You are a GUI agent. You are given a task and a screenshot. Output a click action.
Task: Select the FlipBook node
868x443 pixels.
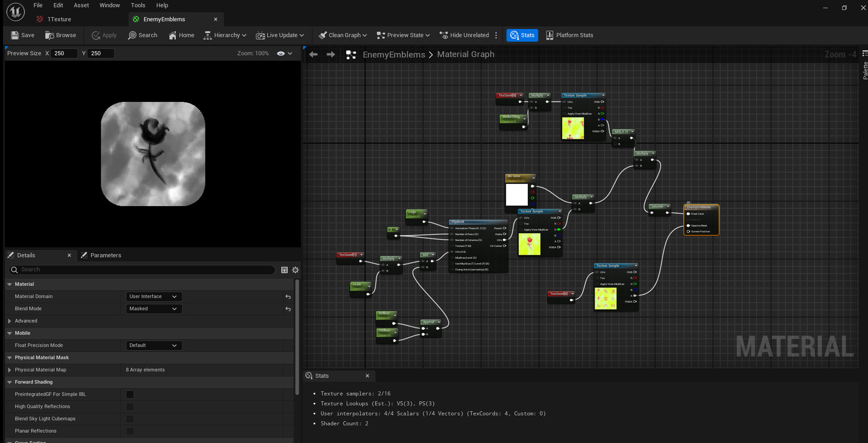(478, 246)
